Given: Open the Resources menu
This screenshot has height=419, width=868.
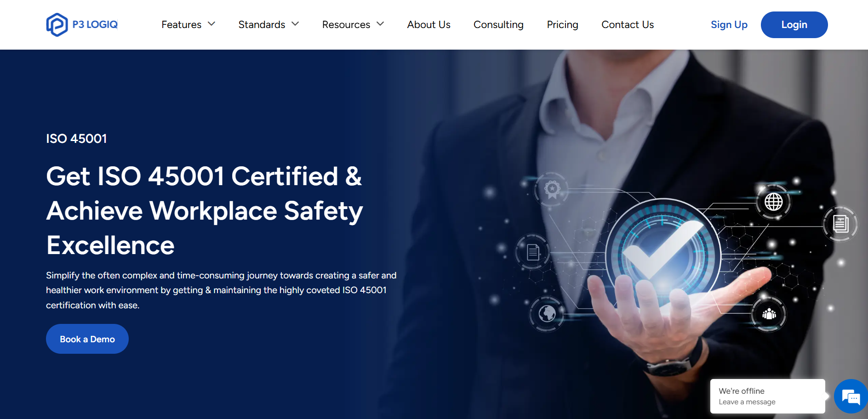Looking at the screenshot, I should 346,24.
